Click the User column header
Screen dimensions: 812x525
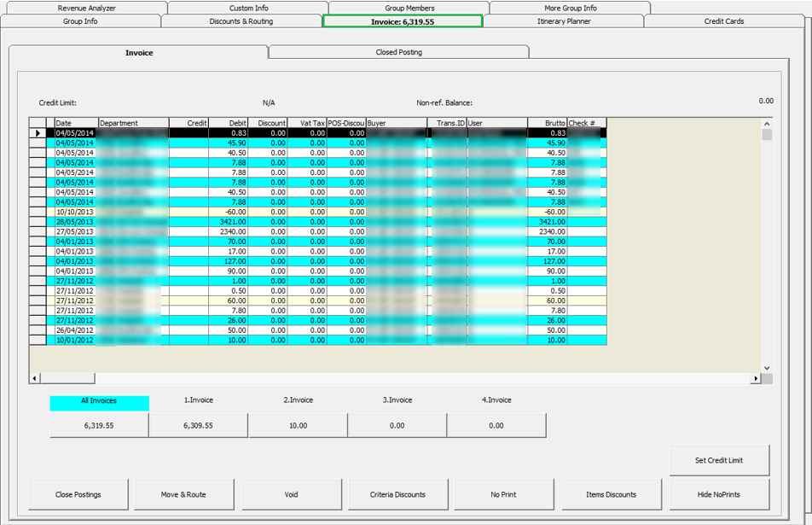point(497,123)
